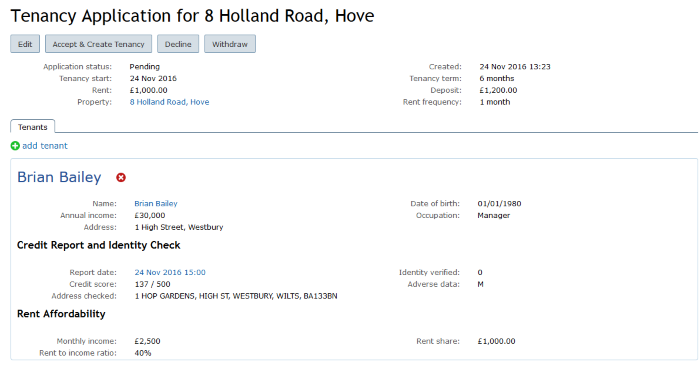Click the Rent Affordability heading
700x365 pixels.
coord(61,314)
